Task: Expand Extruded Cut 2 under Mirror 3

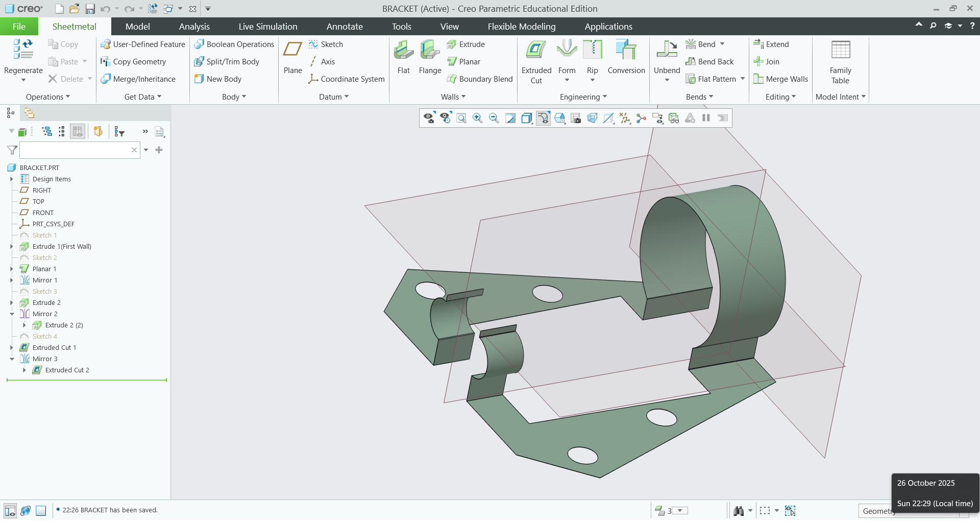Action: [24, 370]
